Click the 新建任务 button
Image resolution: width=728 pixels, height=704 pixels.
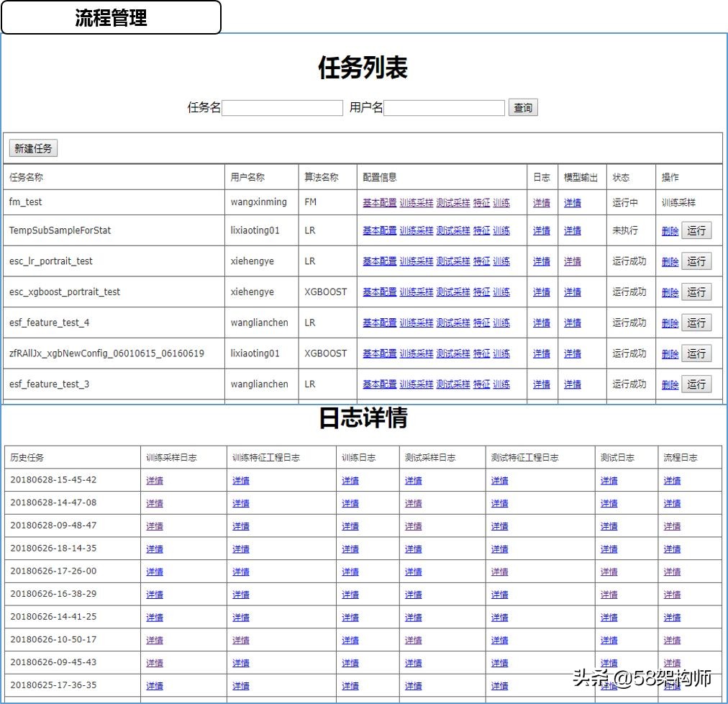pos(32,148)
